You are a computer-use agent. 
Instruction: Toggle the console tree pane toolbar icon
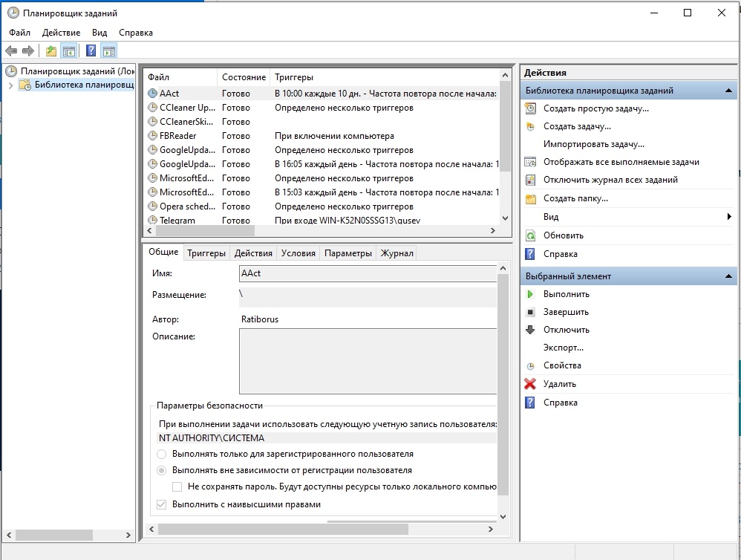[x=69, y=51]
